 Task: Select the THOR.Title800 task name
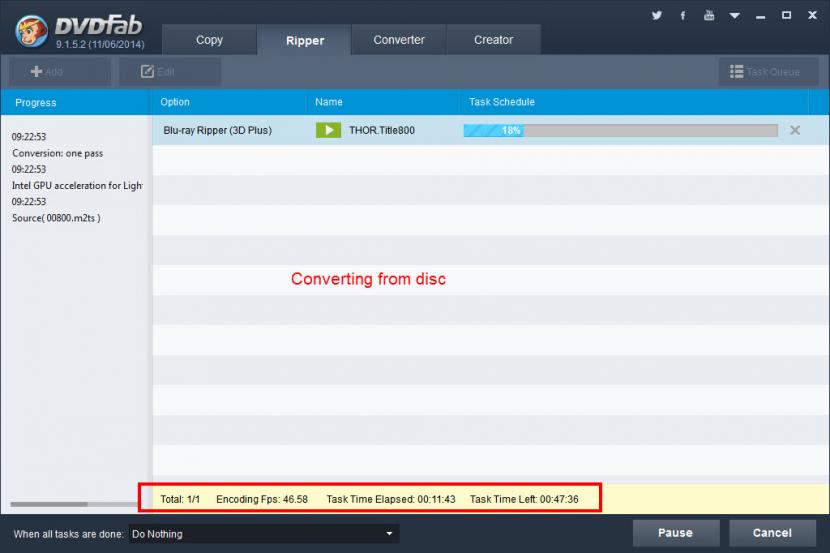pos(382,130)
